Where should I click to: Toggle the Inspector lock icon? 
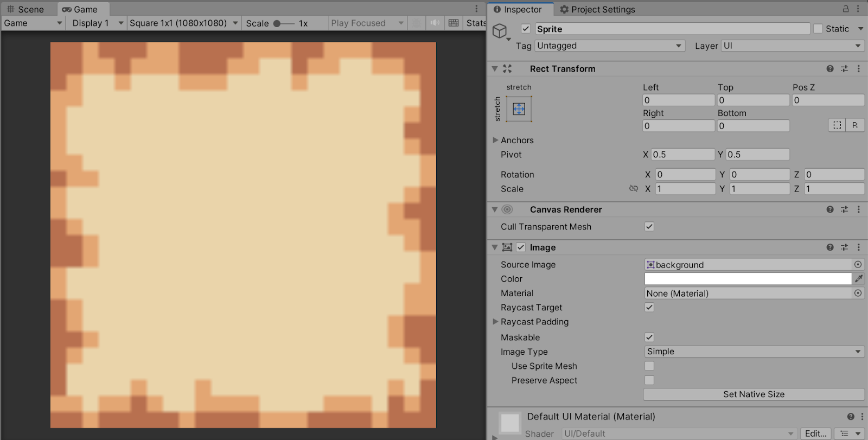(845, 9)
